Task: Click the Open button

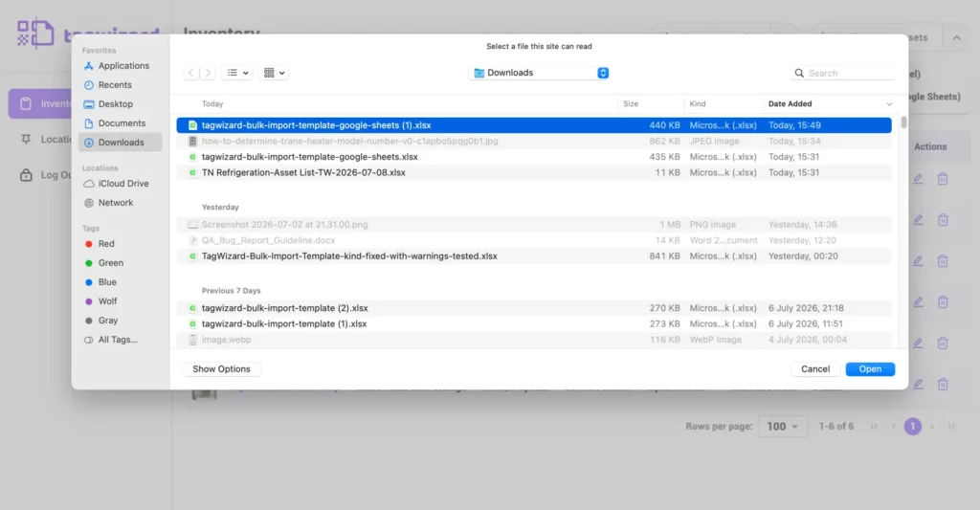Action: pos(870,369)
